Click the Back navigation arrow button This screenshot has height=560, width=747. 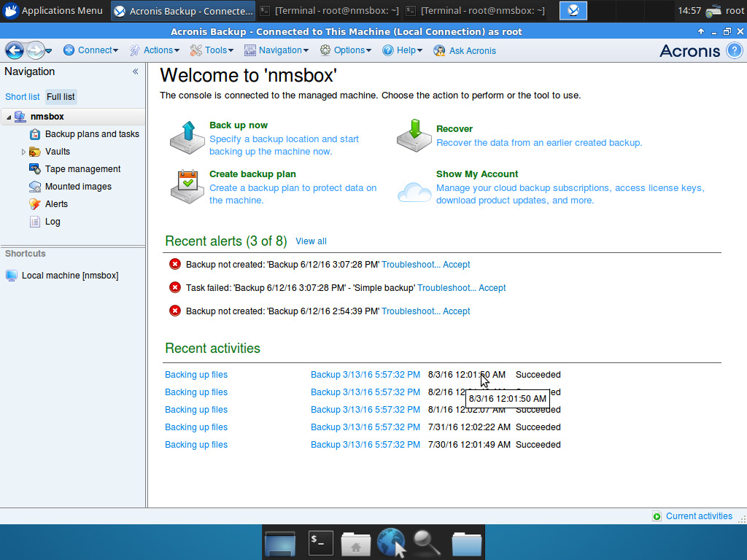tap(15, 50)
